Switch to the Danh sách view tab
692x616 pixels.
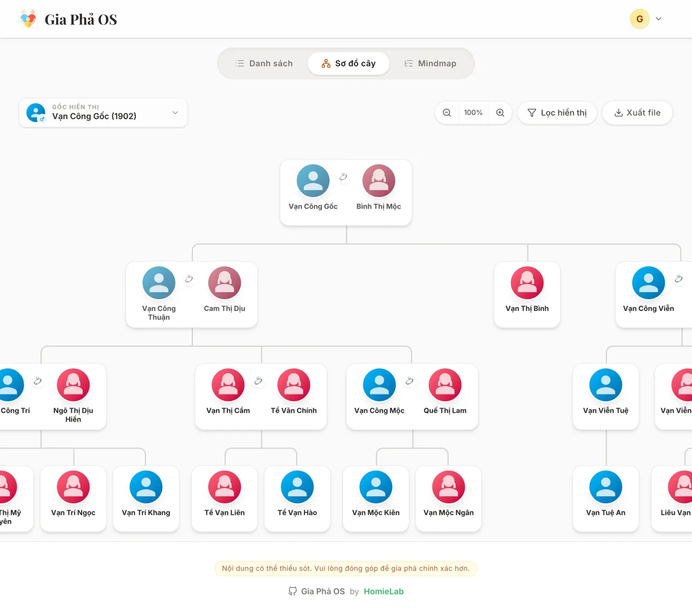[x=264, y=63]
